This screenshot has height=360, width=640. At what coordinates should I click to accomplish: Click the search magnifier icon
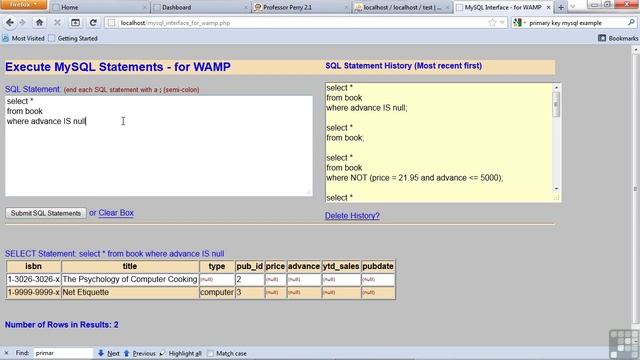(631, 23)
